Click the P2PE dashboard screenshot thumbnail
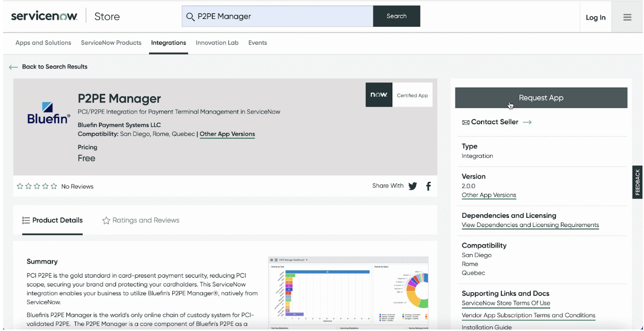 coord(349,293)
